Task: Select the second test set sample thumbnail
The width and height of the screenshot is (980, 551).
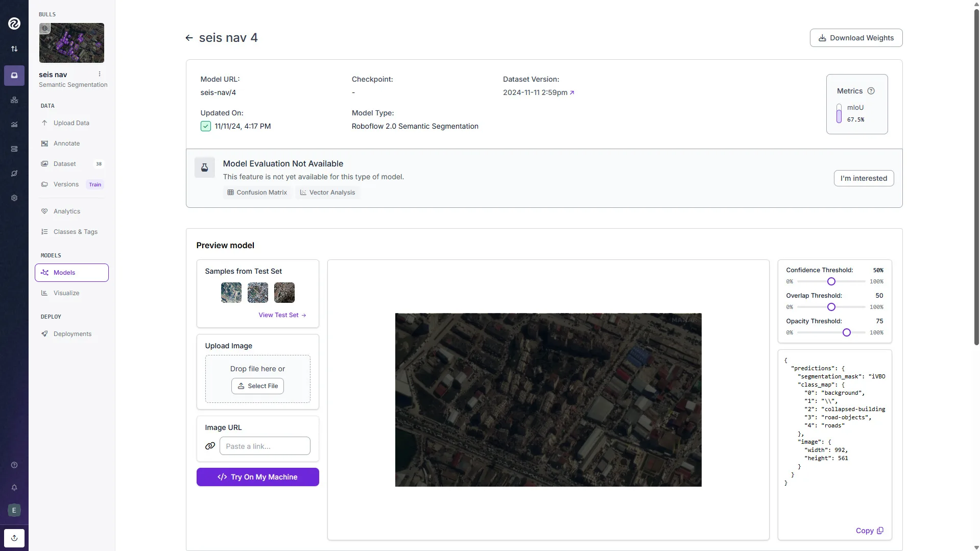Action: point(258,293)
